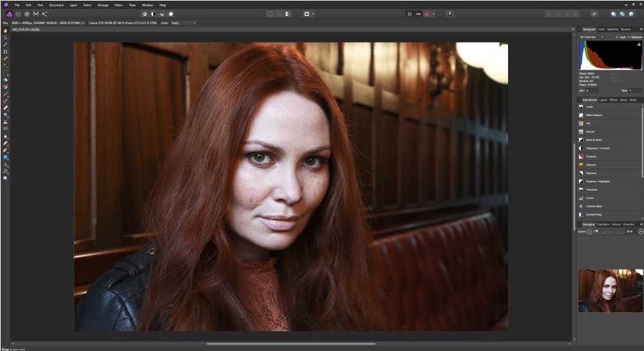Switch to the History tab
Screen dimensions: 644x351
(616, 225)
